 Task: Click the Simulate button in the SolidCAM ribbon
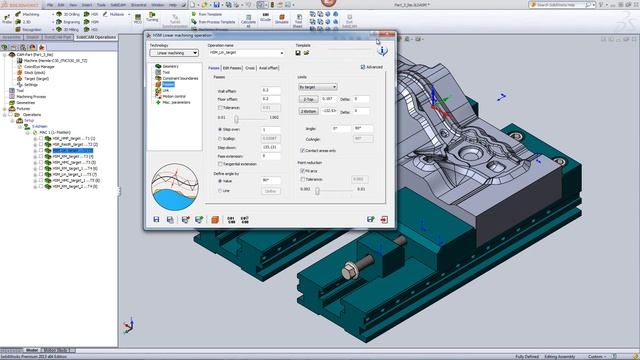[x=282, y=19]
